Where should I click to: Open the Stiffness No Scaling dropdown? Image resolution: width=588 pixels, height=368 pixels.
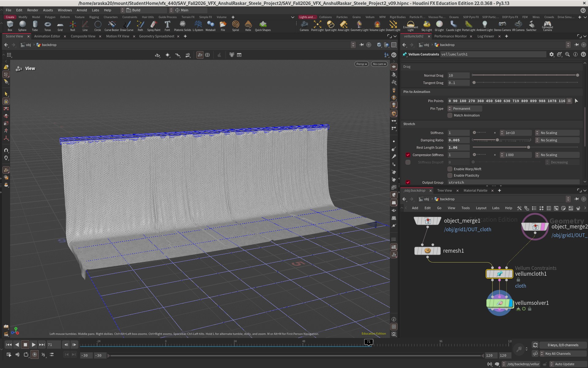click(557, 133)
